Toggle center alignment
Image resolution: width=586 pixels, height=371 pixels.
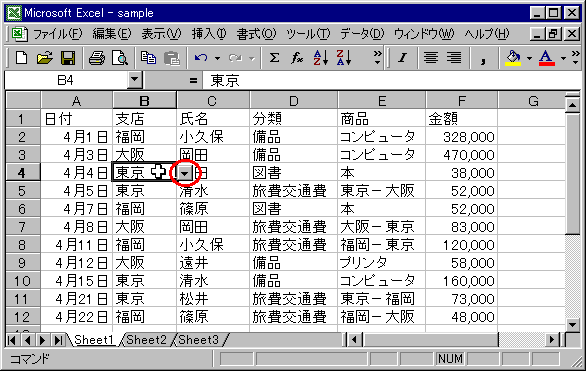coord(431,58)
